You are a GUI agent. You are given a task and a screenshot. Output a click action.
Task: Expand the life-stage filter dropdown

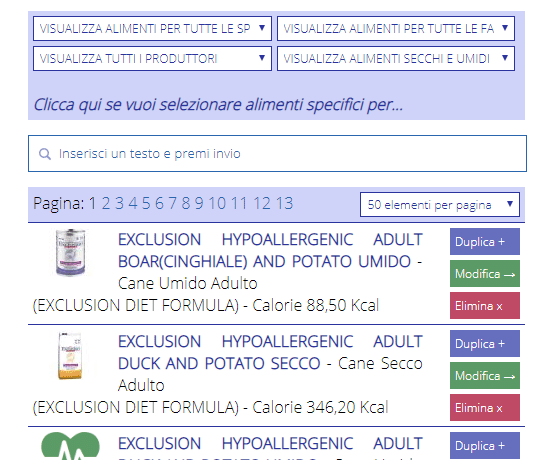pyautogui.click(x=396, y=28)
